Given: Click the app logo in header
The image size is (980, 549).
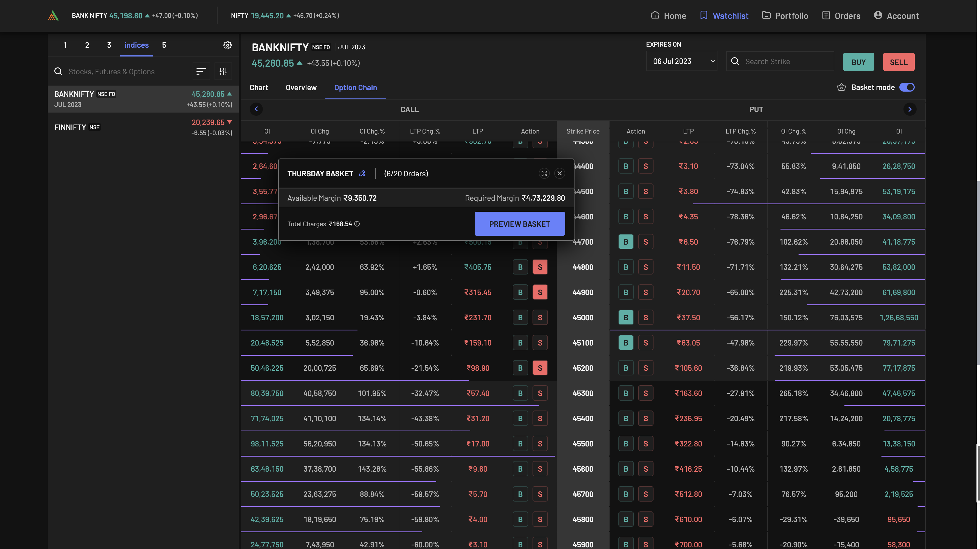Looking at the screenshot, I should pos(53,16).
